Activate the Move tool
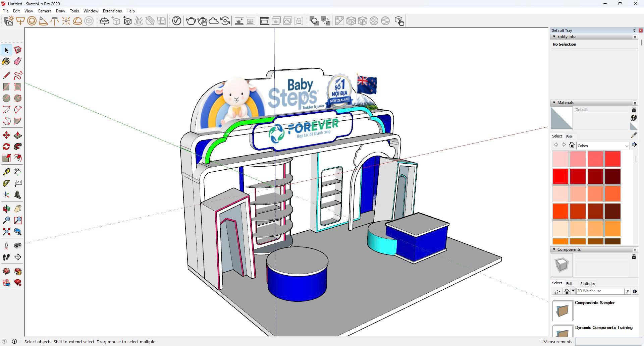 tap(6, 135)
